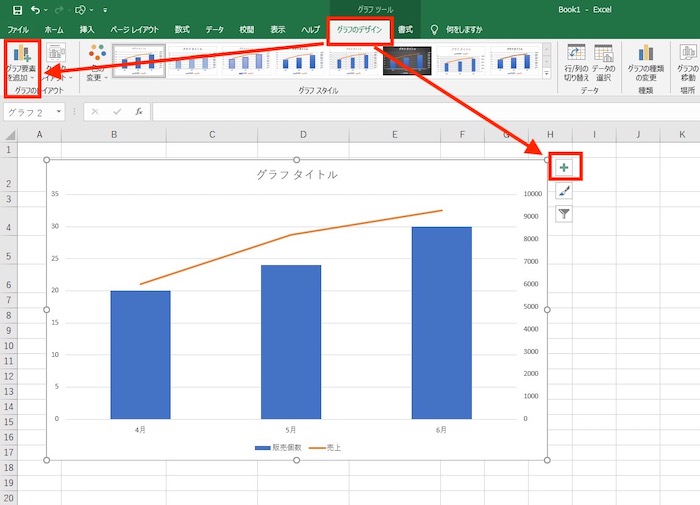Screen dimensions: 700x505
Task: Click the Insert Function fx button
Action: (137, 112)
